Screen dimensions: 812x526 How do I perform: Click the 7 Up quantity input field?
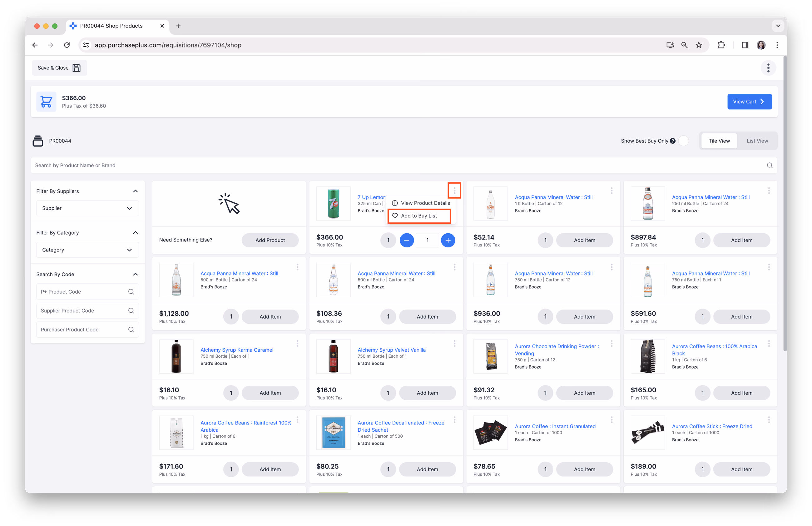[x=427, y=240]
